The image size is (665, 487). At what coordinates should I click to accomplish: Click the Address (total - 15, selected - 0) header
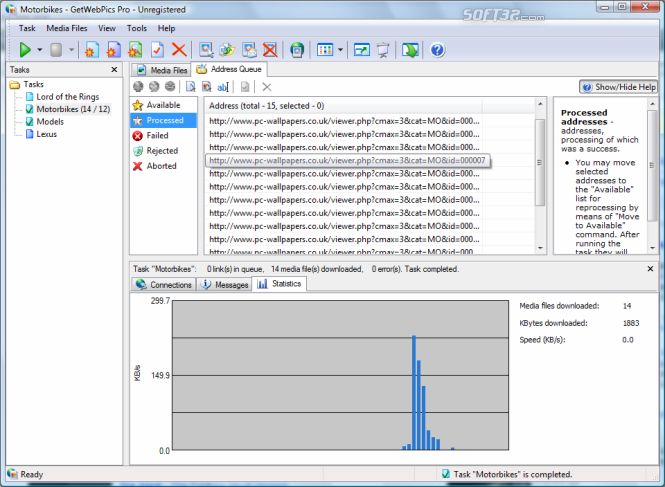tap(343, 106)
